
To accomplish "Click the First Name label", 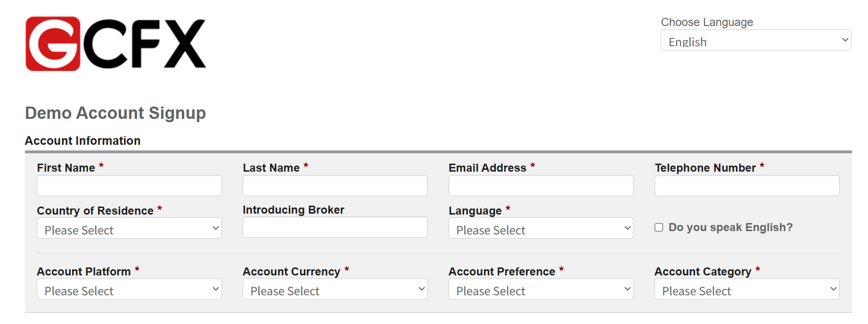I will click(66, 168).
